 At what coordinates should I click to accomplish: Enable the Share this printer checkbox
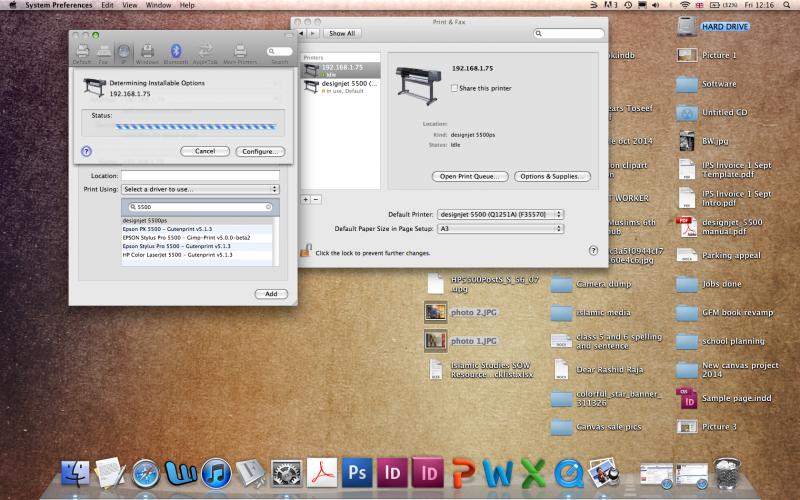[454, 88]
